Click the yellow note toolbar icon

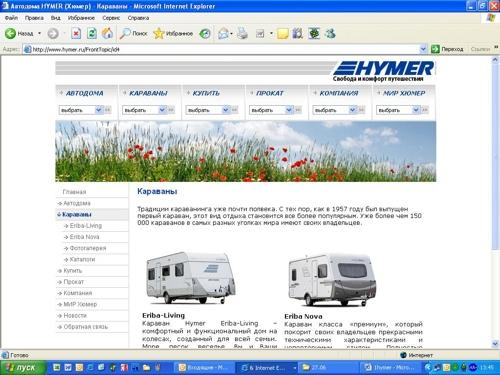(283, 33)
